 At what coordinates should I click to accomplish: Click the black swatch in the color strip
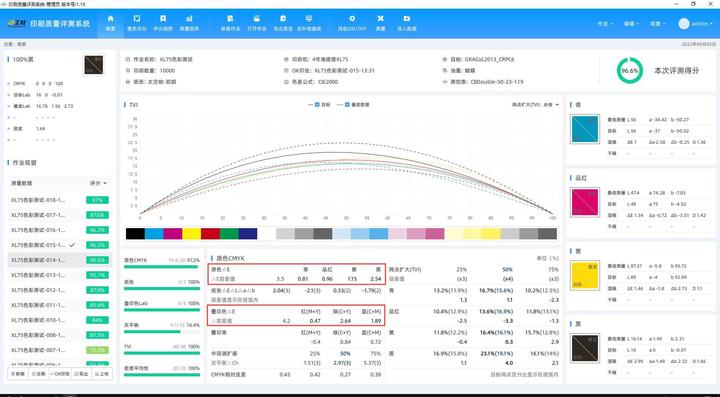pos(135,234)
